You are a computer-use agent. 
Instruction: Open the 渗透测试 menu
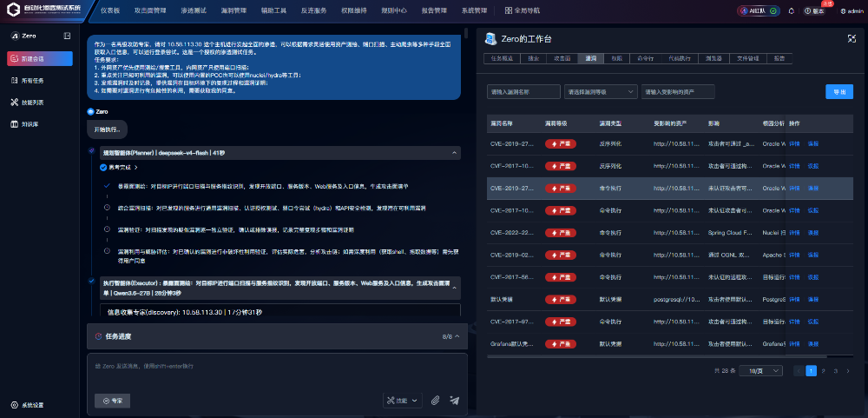[x=194, y=10]
